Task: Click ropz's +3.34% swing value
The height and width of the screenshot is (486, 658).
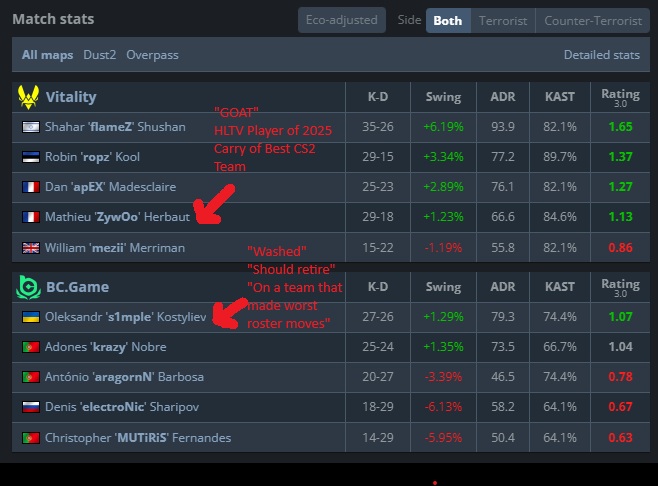Action: 444,157
